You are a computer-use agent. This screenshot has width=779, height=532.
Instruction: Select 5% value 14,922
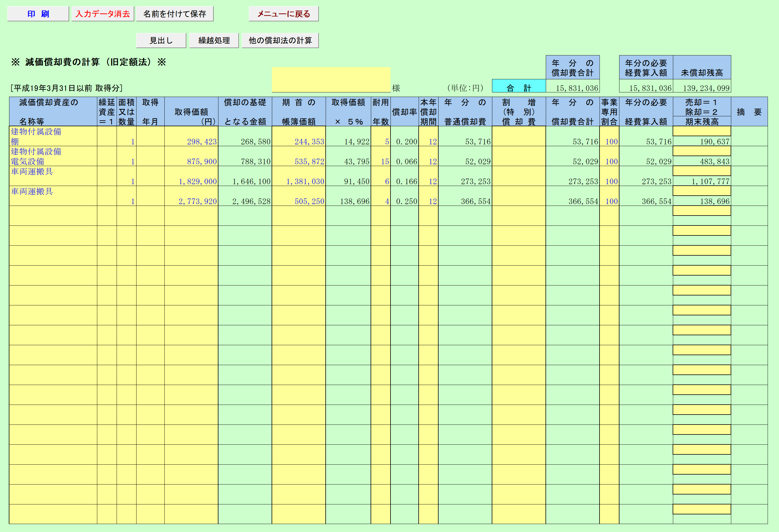pyautogui.click(x=348, y=136)
